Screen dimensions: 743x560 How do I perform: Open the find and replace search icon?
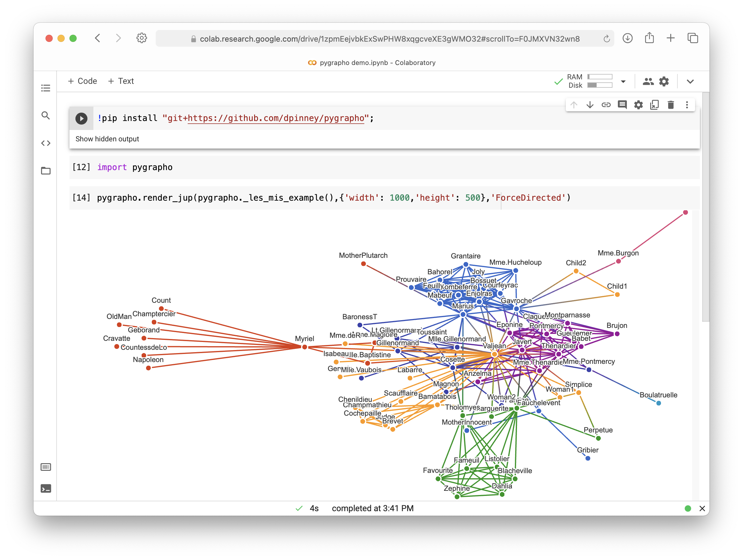[x=46, y=116]
